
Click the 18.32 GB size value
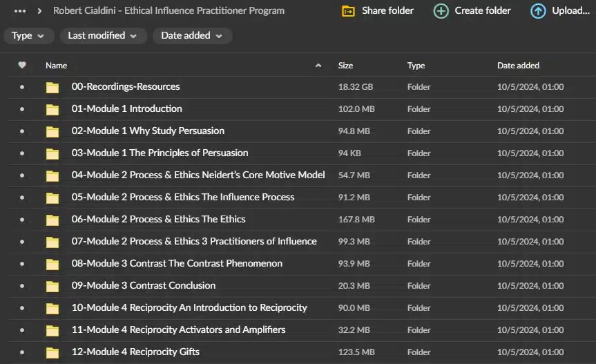pyautogui.click(x=356, y=87)
